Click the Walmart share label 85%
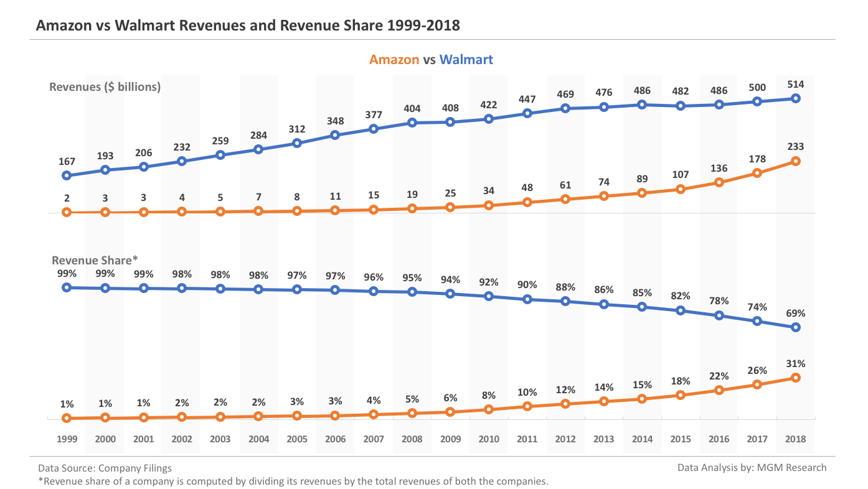 click(x=642, y=292)
